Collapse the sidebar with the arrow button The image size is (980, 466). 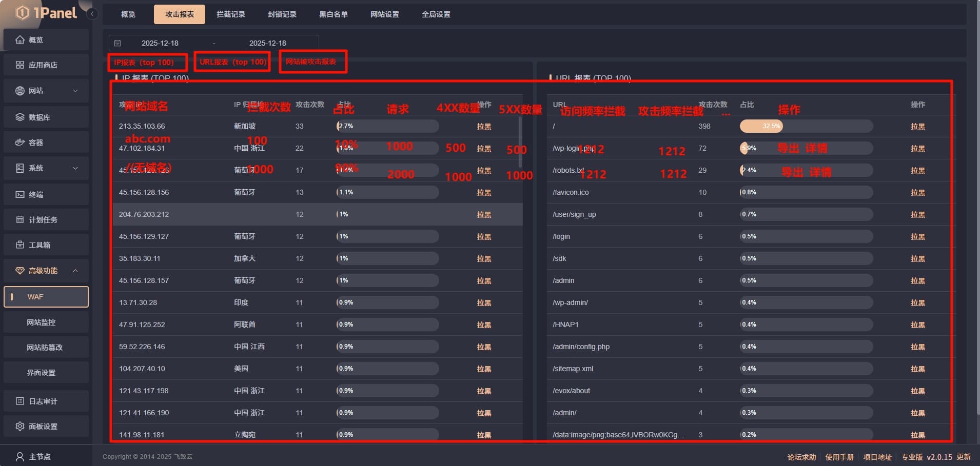(x=92, y=14)
